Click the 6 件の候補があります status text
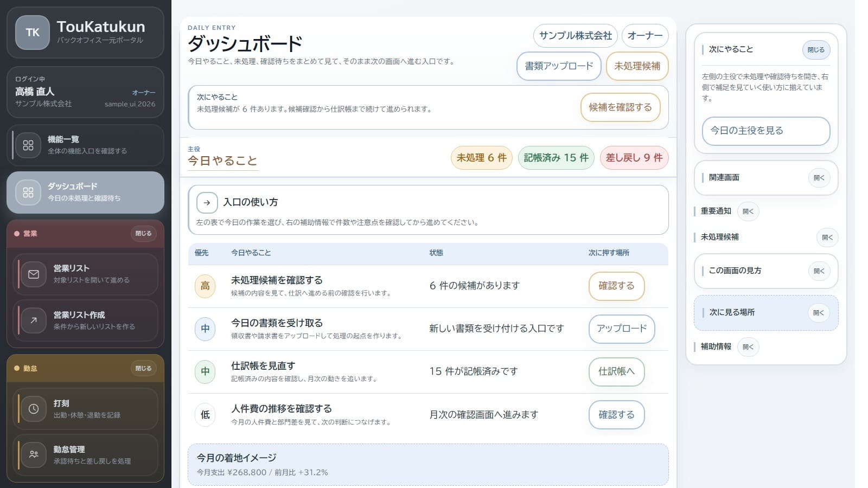 point(474,286)
